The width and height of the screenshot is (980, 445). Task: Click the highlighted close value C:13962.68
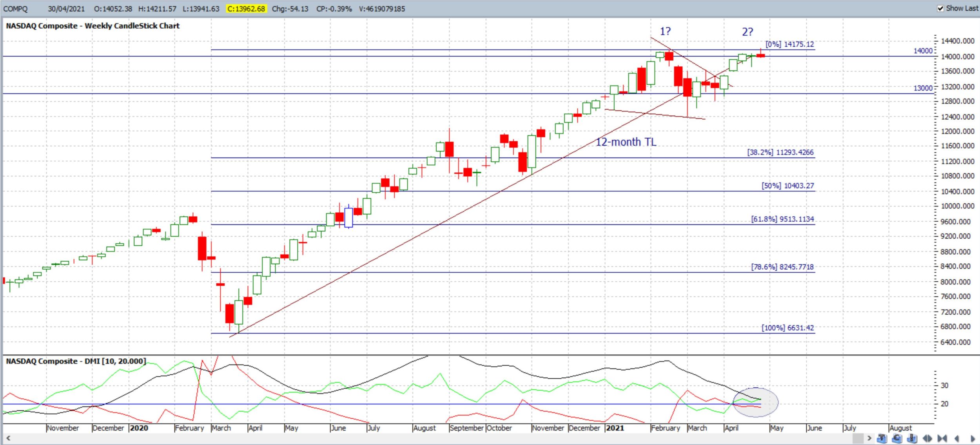246,9
